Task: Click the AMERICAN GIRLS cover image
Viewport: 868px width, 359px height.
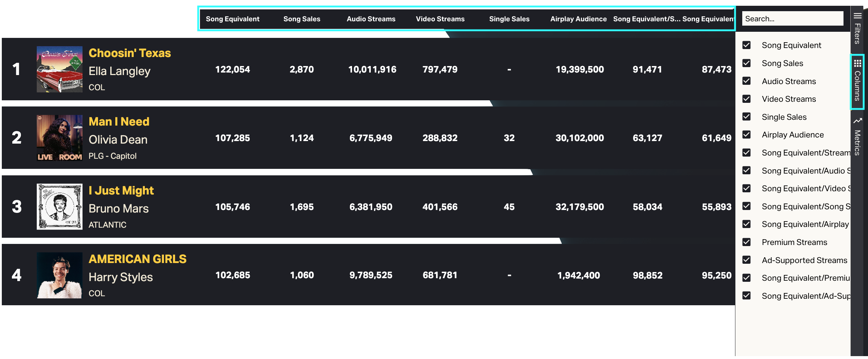Action: coord(59,275)
